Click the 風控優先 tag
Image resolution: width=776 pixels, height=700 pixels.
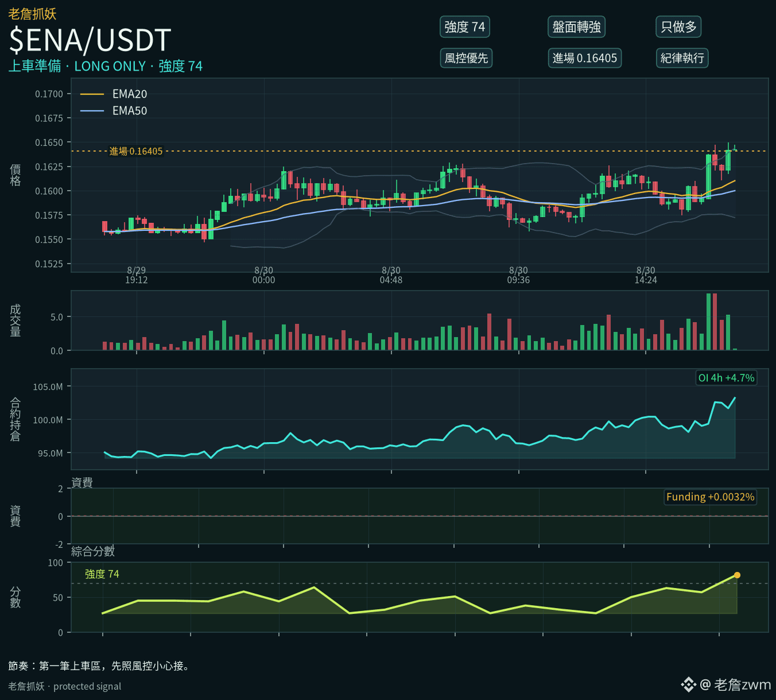coord(466,58)
